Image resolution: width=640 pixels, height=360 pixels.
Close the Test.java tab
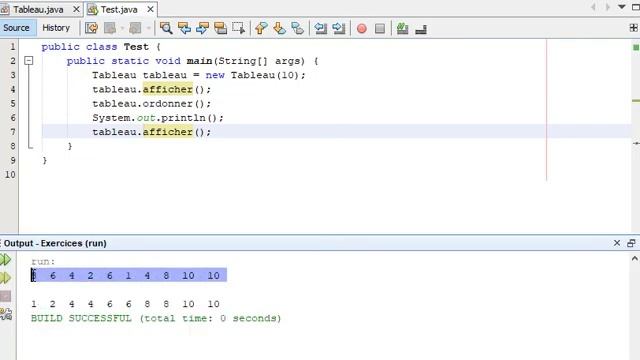click(x=150, y=9)
